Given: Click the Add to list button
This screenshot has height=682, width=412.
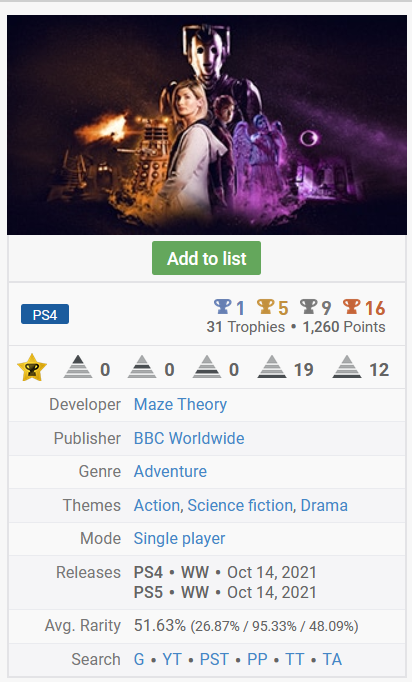Looking at the screenshot, I should pyautogui.click(x=207, y=258).
